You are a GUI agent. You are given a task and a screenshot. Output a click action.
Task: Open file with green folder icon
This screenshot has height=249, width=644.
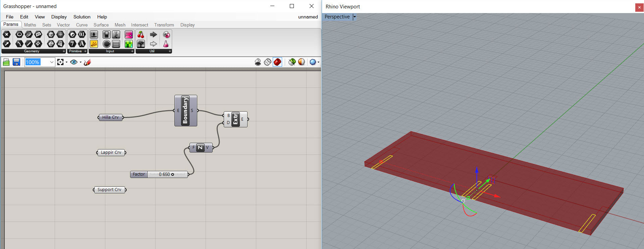(x=6, y=62)
